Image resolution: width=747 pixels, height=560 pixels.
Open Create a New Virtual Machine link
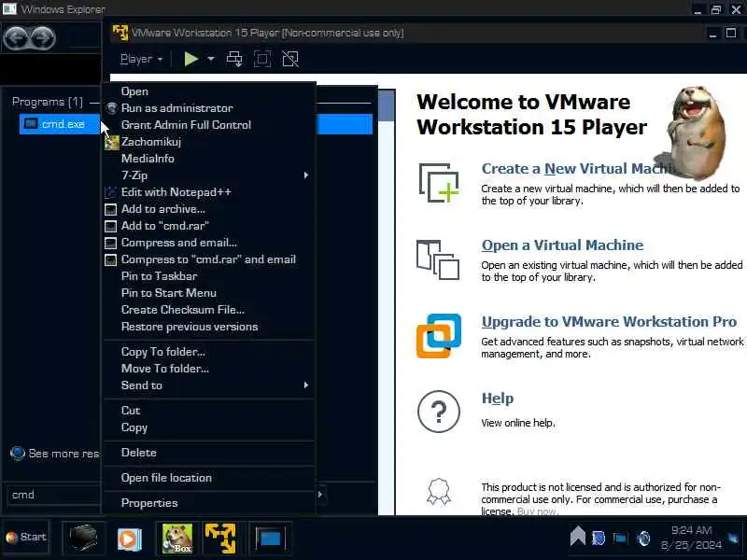pos(577,169)
